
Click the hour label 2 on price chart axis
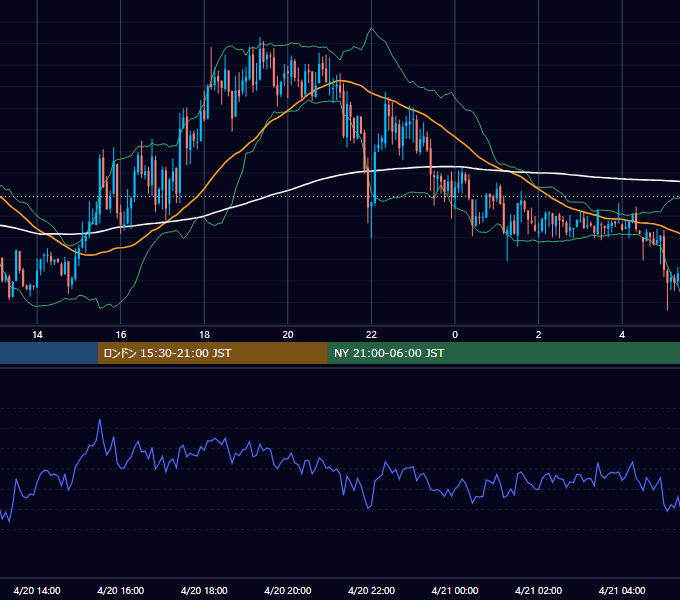point(538,334)
